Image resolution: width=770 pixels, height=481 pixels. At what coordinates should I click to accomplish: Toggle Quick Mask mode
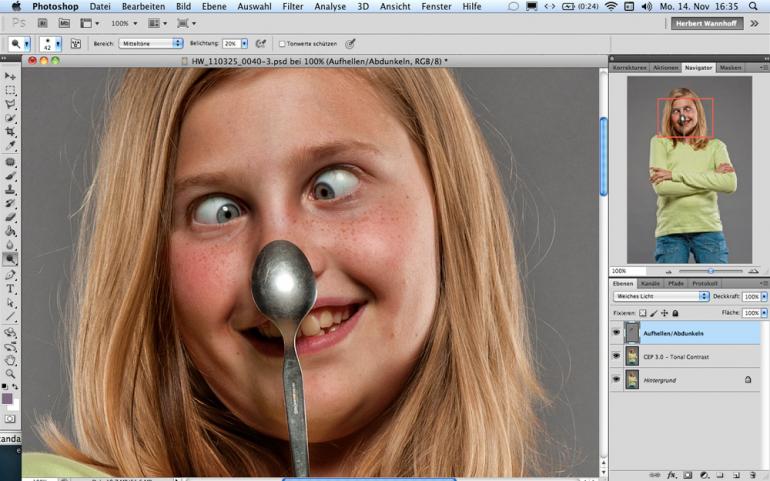point(10,419)
